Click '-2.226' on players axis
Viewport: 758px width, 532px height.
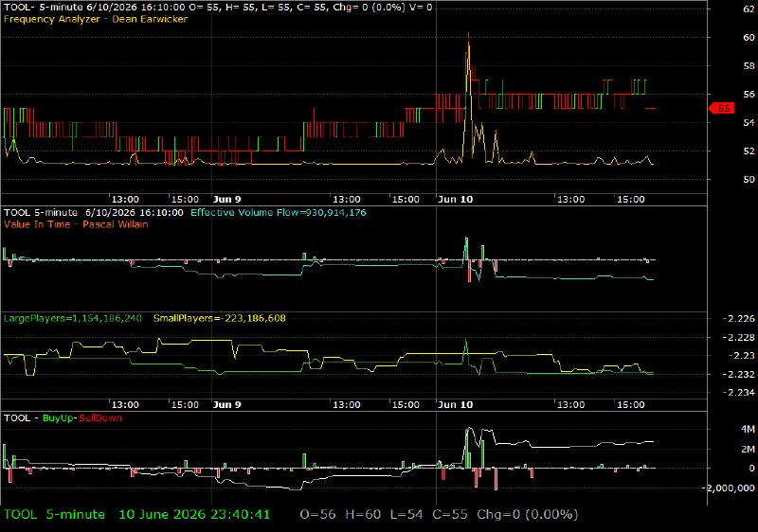738,319
